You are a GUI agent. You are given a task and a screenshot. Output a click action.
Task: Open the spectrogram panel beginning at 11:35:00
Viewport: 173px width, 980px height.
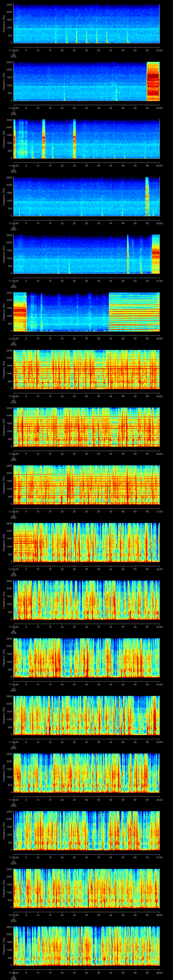(86, 773)
